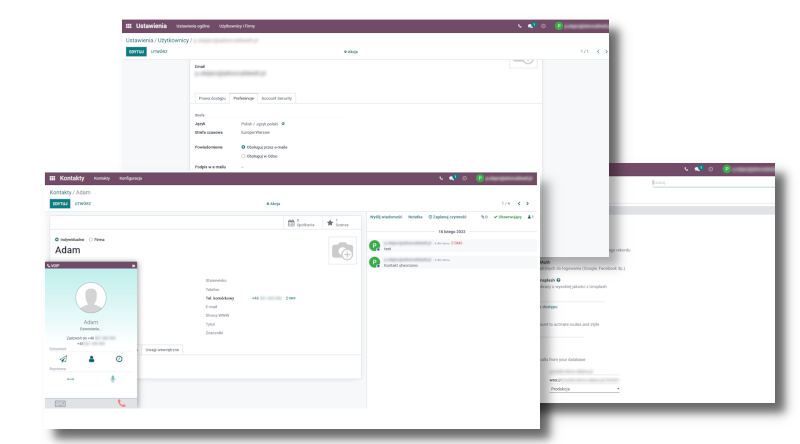The height and width of the screenshot is (444, 800).
Task: Open the apps grid in Kontakty window
Action: (52, 178)
